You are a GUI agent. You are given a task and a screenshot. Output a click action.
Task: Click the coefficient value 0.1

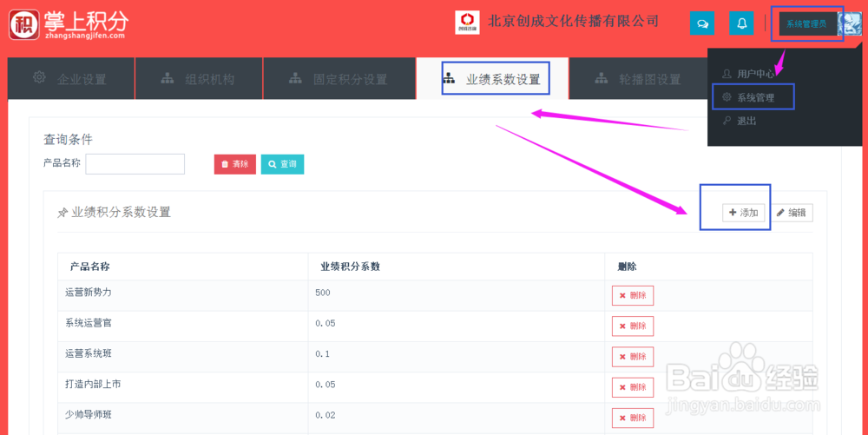click(x=323, y=353)
